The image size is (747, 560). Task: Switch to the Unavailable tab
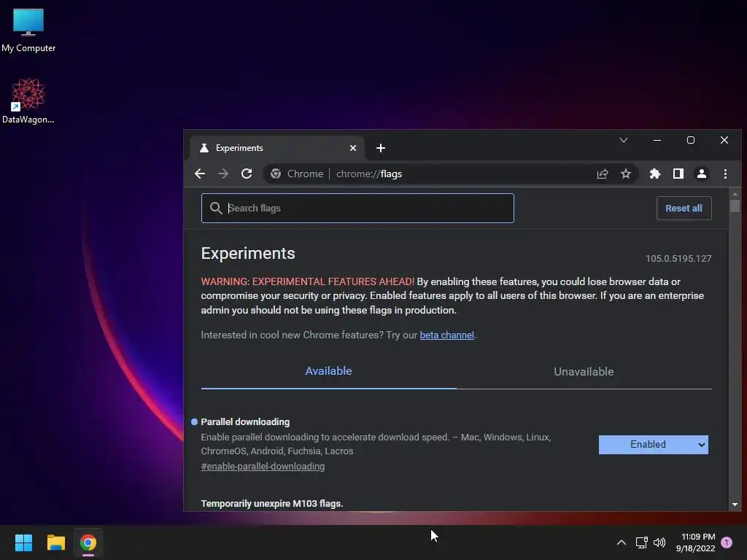click(584, 371)
